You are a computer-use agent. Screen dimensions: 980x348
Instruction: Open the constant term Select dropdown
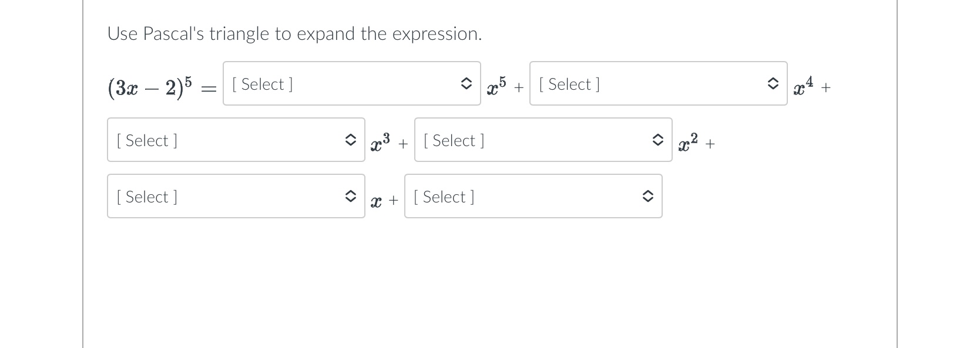tap(533, 196)
